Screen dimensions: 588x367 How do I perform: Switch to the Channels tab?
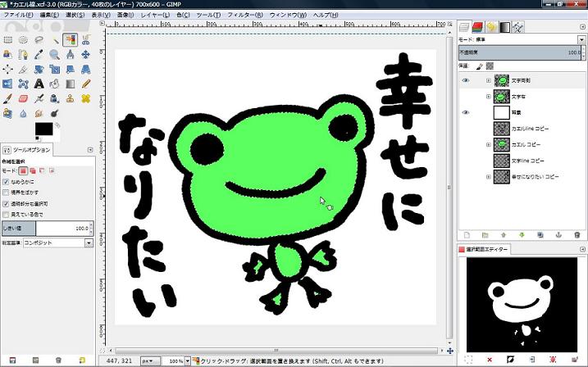(x=477, y=27)
